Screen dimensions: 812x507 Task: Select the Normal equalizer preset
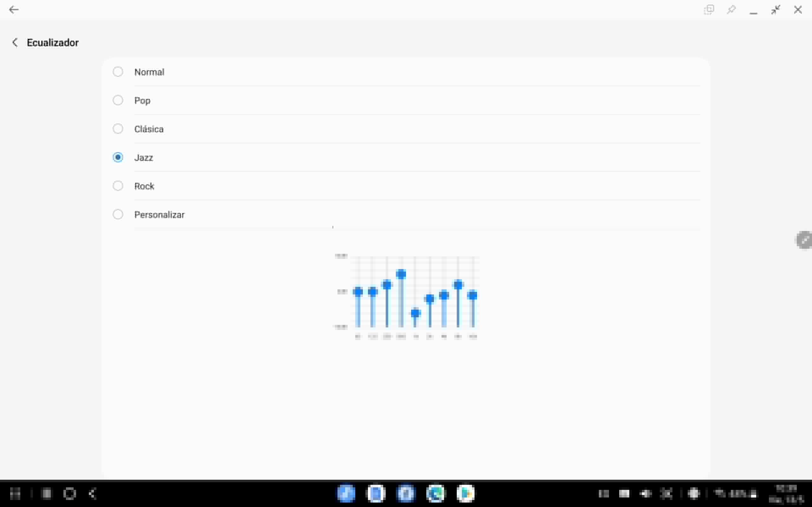click(x=118, y=72)
